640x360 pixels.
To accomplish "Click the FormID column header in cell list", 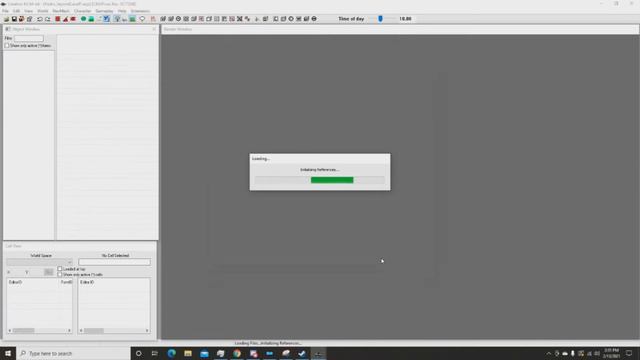I will tap(67, 282).
